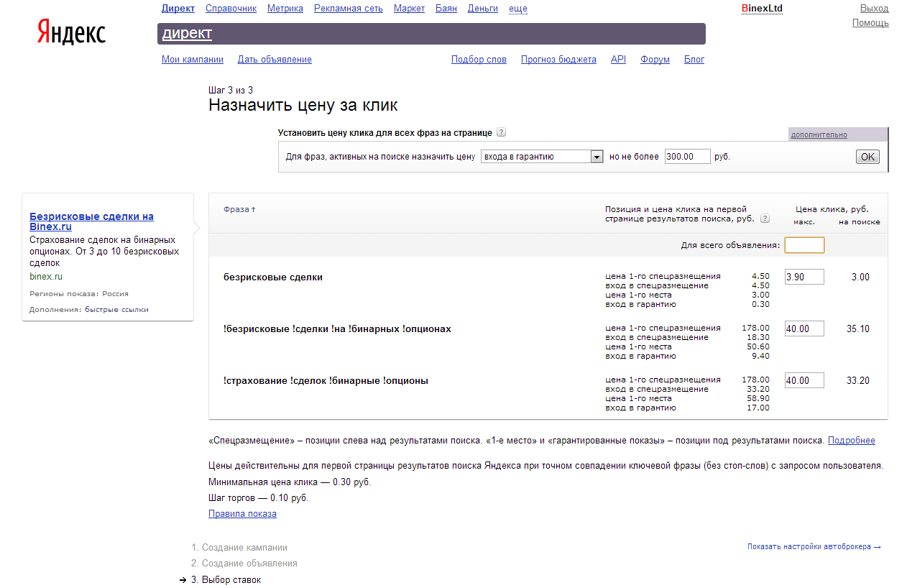Open Директ in top navigation
907x588 pixels.
point(178,9)
